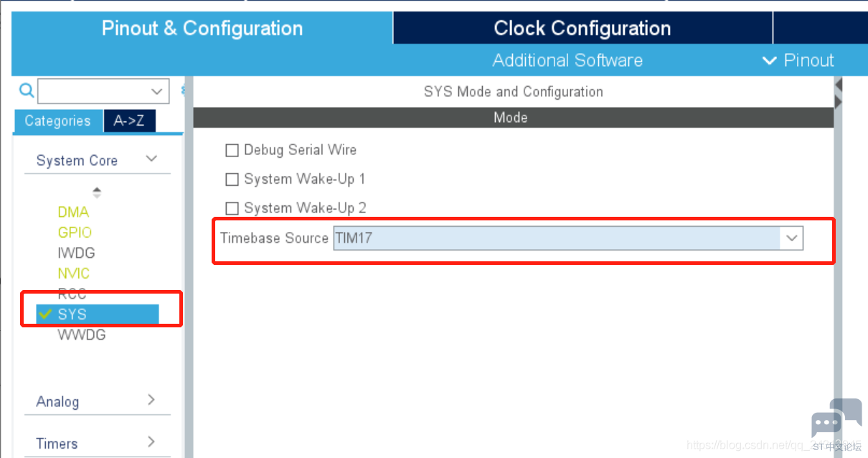The height and width of the screenshot is (458, 868).
Task: Open the search box dropdown arrow
Action: (158, 92)
